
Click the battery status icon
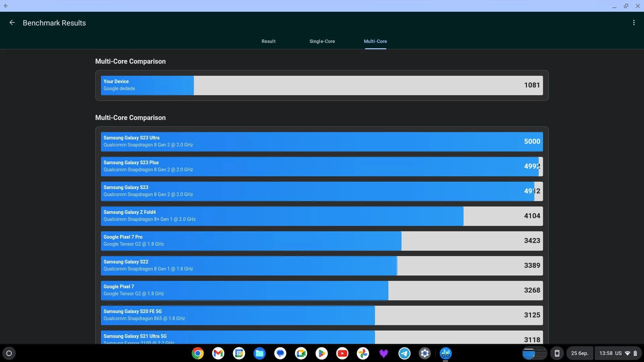coord(635,353)
